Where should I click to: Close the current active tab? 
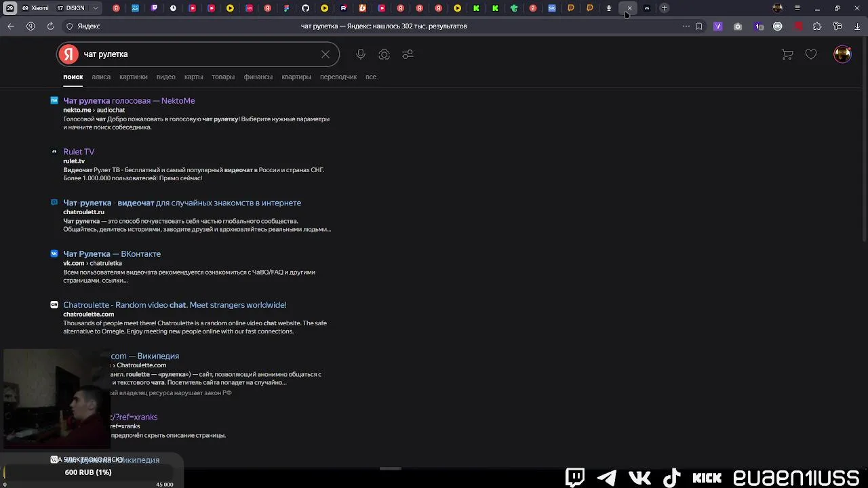pos(629,8)
